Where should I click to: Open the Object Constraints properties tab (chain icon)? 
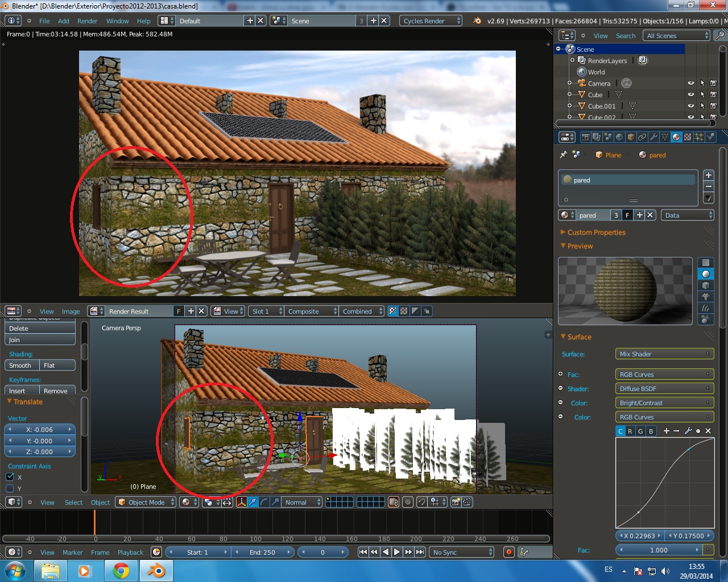(642, 137)
